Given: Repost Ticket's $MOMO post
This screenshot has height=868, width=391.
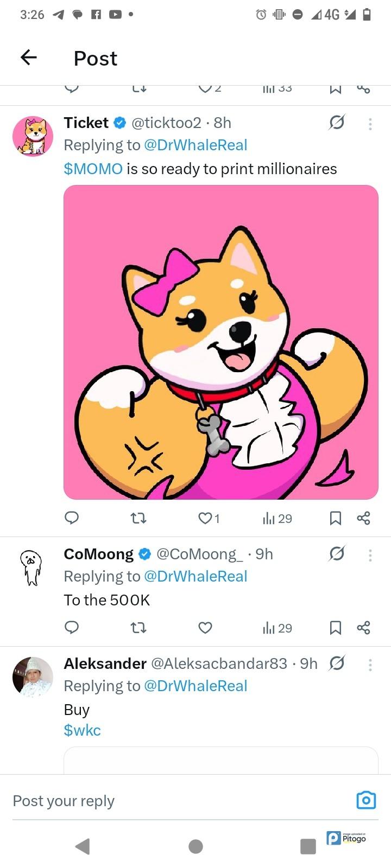Looking at the screenshot, I should coord(139,518).
